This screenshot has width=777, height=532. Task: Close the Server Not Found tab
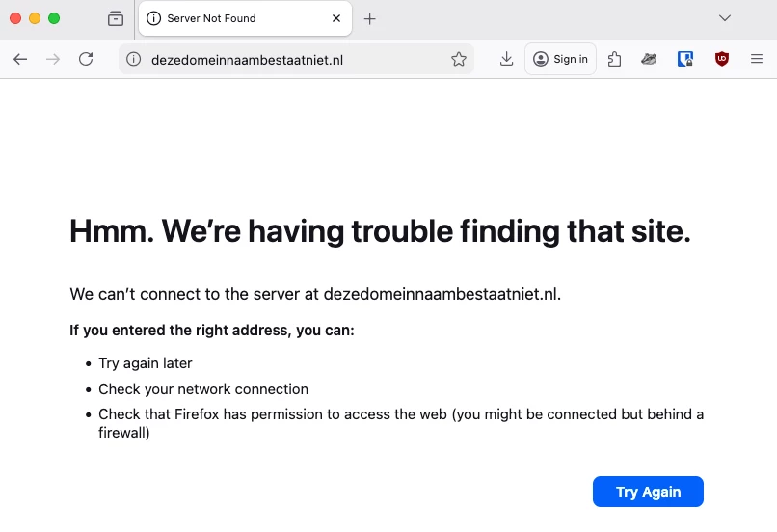[x=336, y=18]
